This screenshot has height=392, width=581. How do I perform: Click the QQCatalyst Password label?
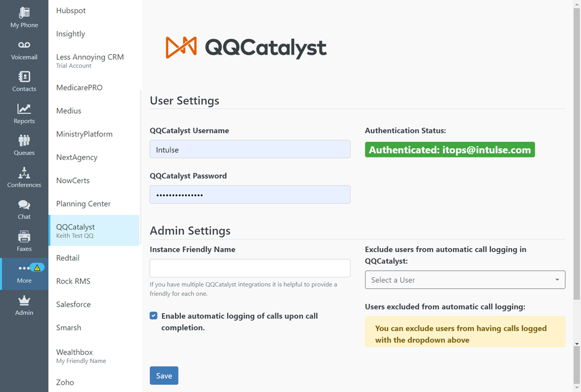188,176
